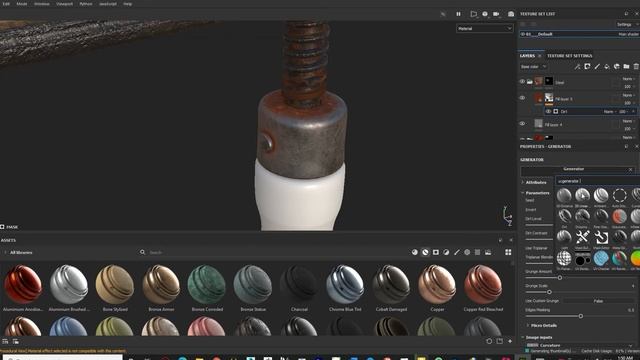Pause the viewport engine with the pause icon
Image resolution: width=640 pixels, height=360 pixels.
coord(458,14)
